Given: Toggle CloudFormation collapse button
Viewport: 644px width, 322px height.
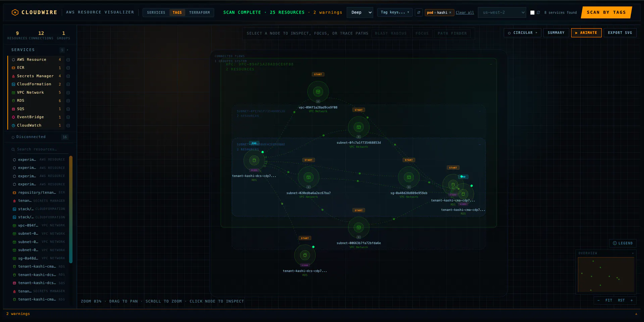Looking at the screenshot, I should (x=68, y=84).
